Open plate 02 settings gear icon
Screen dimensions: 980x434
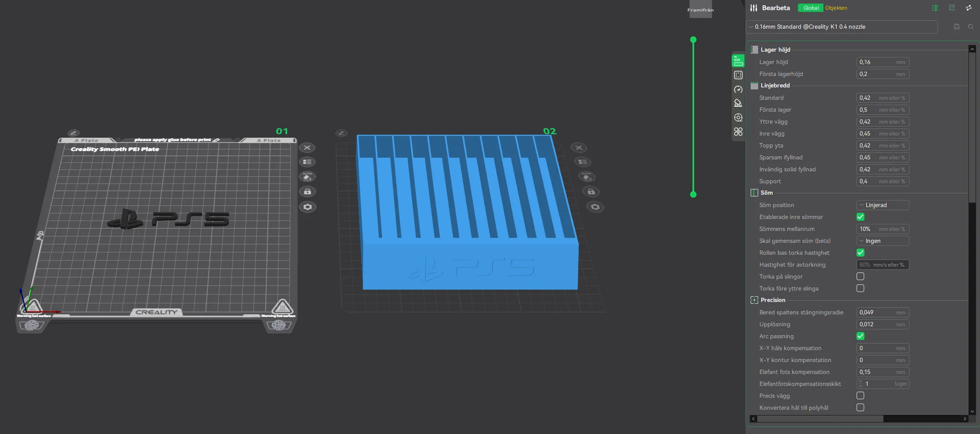pyautogui.click(x=595, y=207)
